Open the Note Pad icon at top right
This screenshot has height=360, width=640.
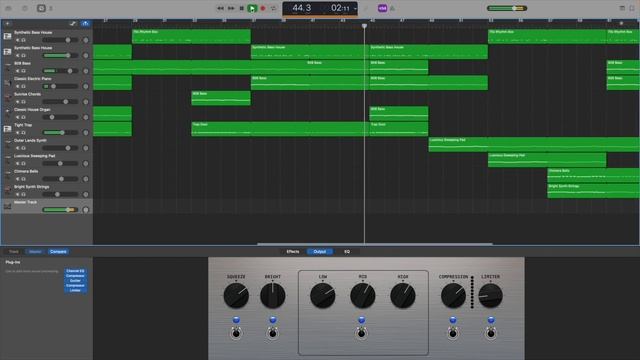tap(622, 8)
